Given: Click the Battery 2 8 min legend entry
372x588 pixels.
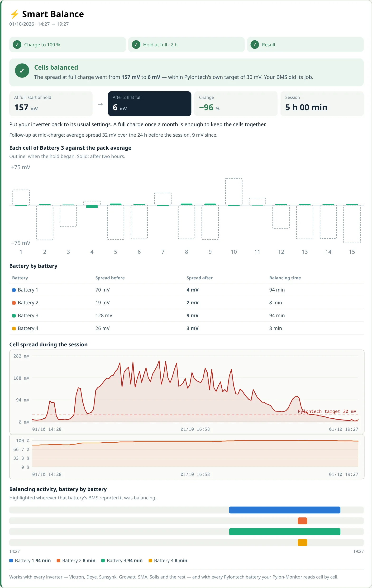Looking at the screenshot, I should pyautogui.click(x=76, y=561).
